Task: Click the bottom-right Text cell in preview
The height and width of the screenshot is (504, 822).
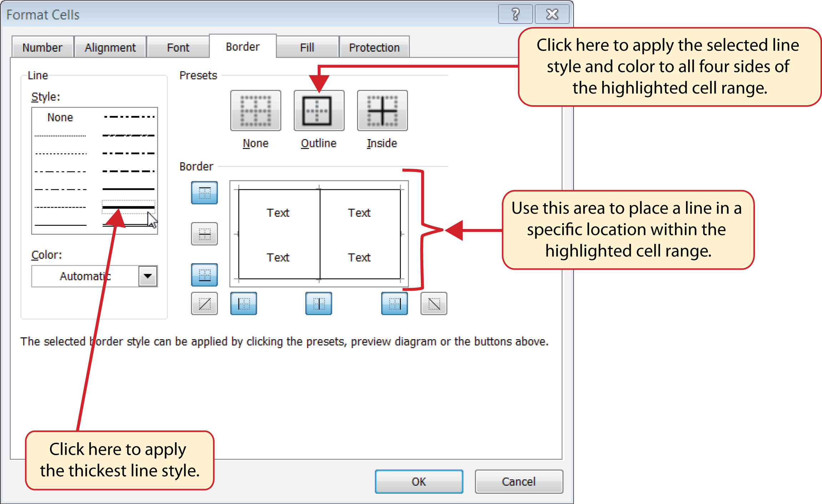Action: (x=359, y=257)
